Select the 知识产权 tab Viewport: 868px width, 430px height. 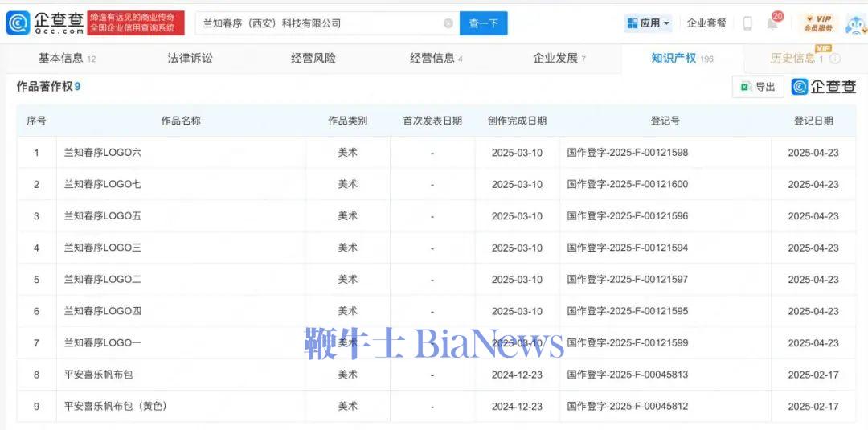(x=682, y=58)
